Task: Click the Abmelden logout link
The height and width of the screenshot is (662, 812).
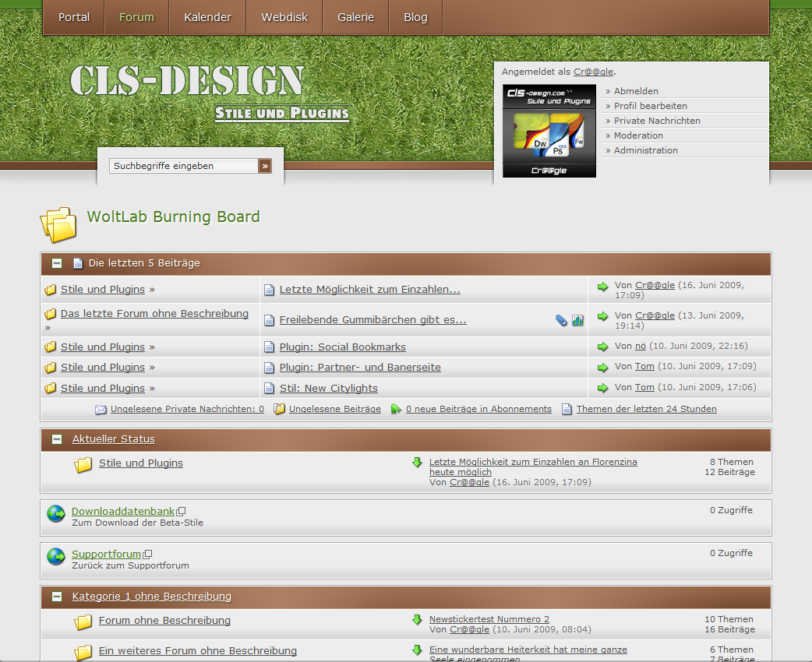Action: [x=636, y=91]
